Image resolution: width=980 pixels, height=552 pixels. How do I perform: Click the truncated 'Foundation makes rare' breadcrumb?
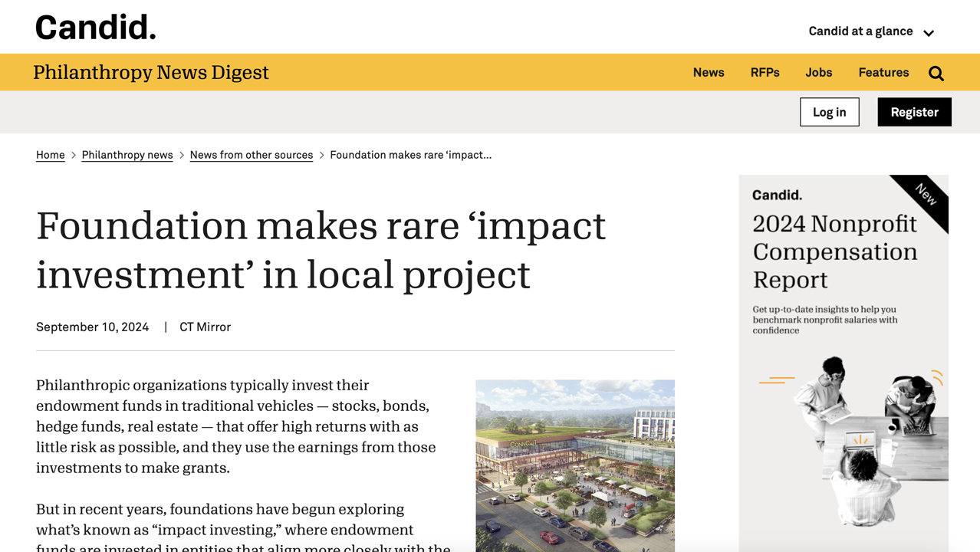[x=411, y=155]
